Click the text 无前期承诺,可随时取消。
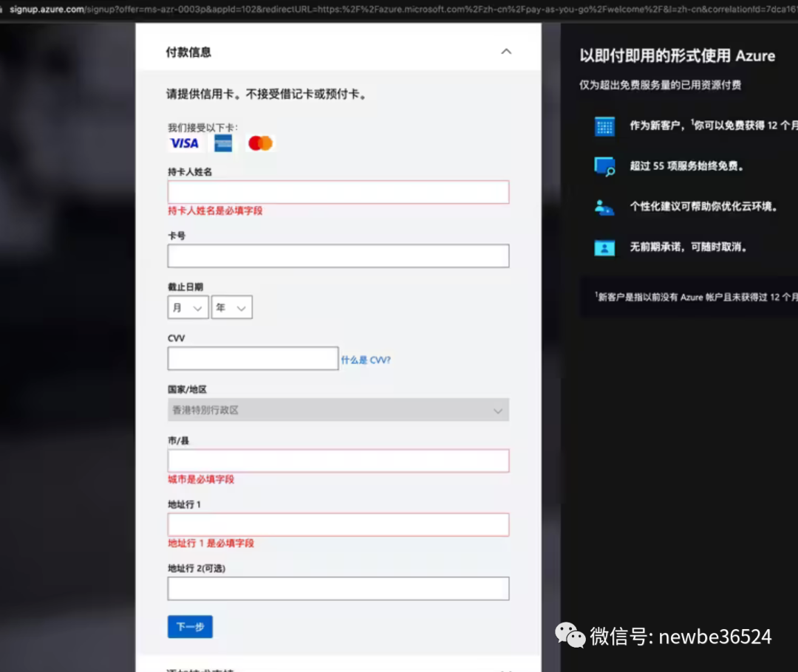798x672 pixels. coord(689,247)
